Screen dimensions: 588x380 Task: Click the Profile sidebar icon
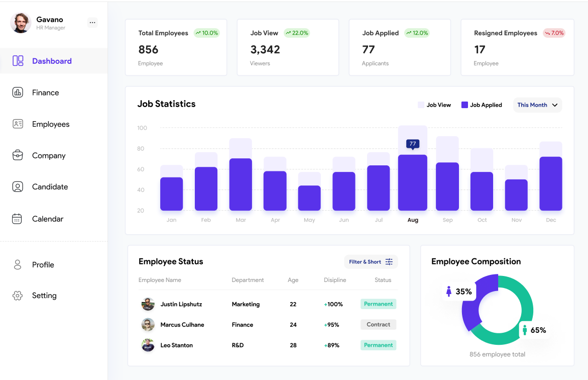18,264
